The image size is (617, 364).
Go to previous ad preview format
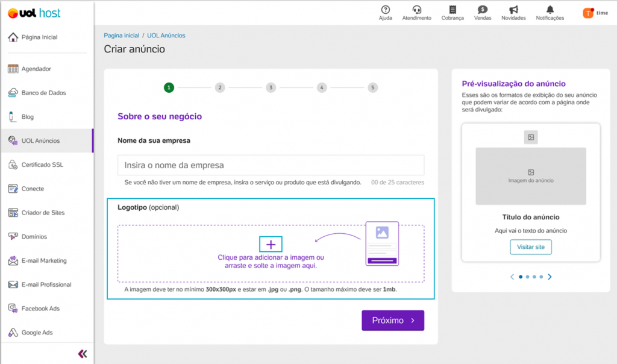[512, 277]
